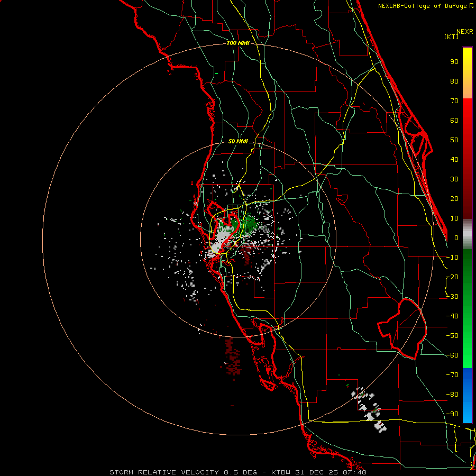Screen dimensions: 476x476
Task: Pick the gray zero-velocity color bar segment
Action: [467, 234]
